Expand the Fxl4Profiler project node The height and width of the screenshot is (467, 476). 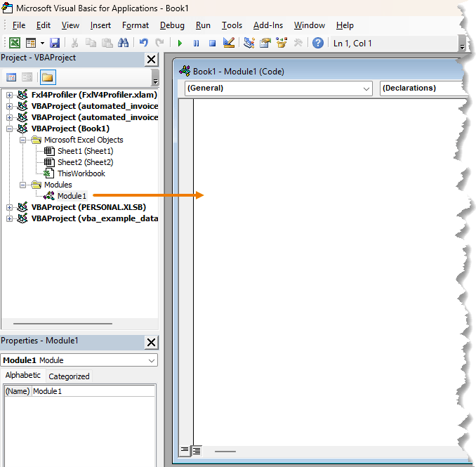click(9, 95)
